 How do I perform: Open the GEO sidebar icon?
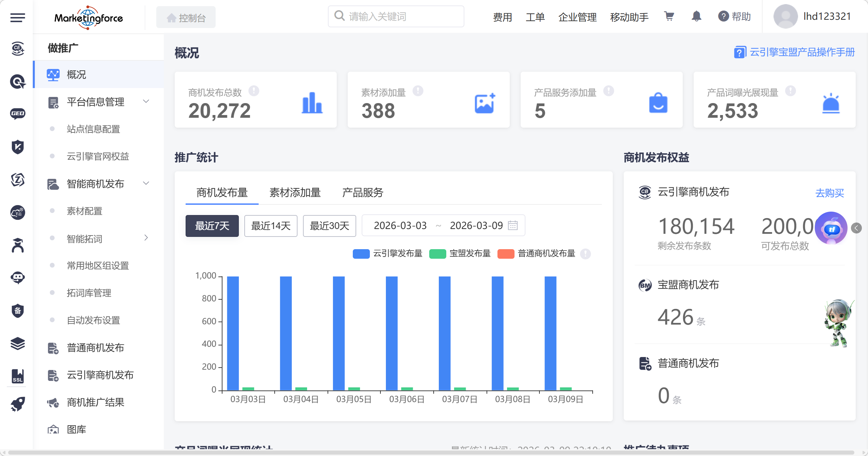pyautogui.click(x=17, y=114)
